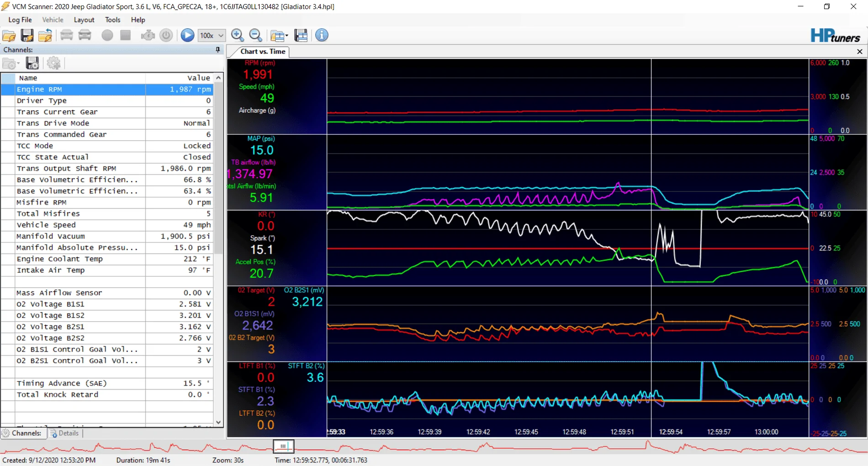Image resolution: width=868 pixels, height=466 pixels.
Task: Click the square stop button
Action: pyautogui.click(x=126, y=35)
